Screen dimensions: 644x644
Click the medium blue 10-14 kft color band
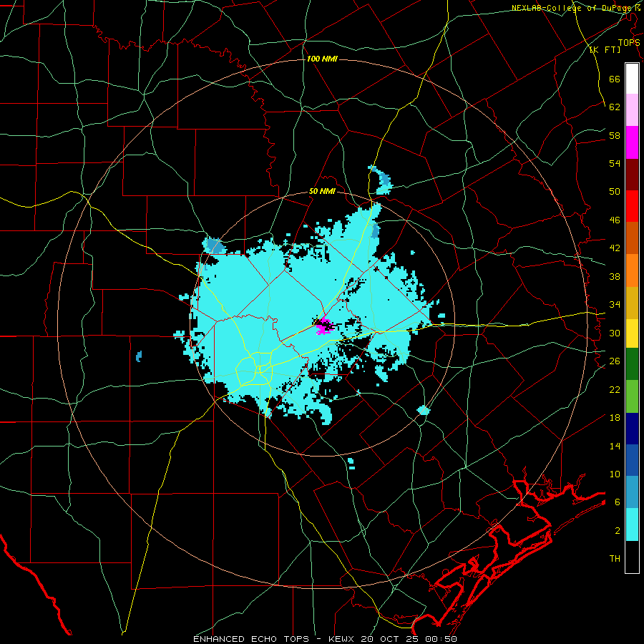[632, 460]
